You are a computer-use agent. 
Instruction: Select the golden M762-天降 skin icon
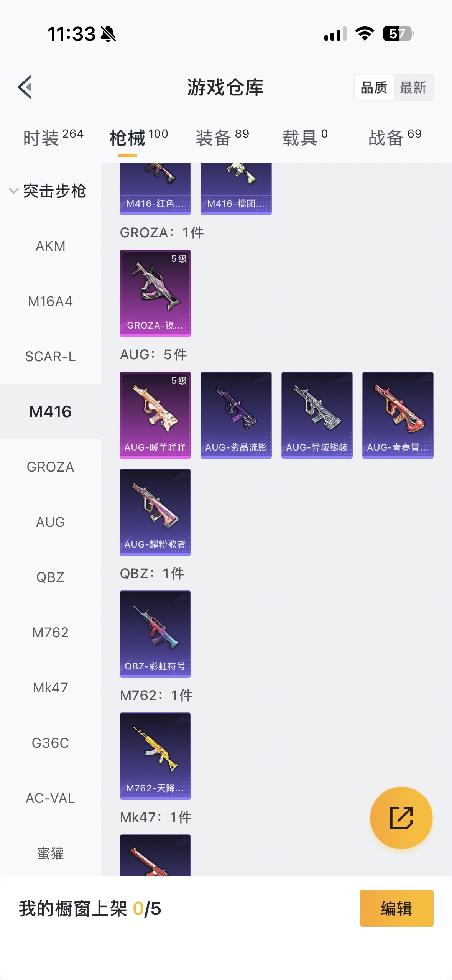click(x=155, y=756)
